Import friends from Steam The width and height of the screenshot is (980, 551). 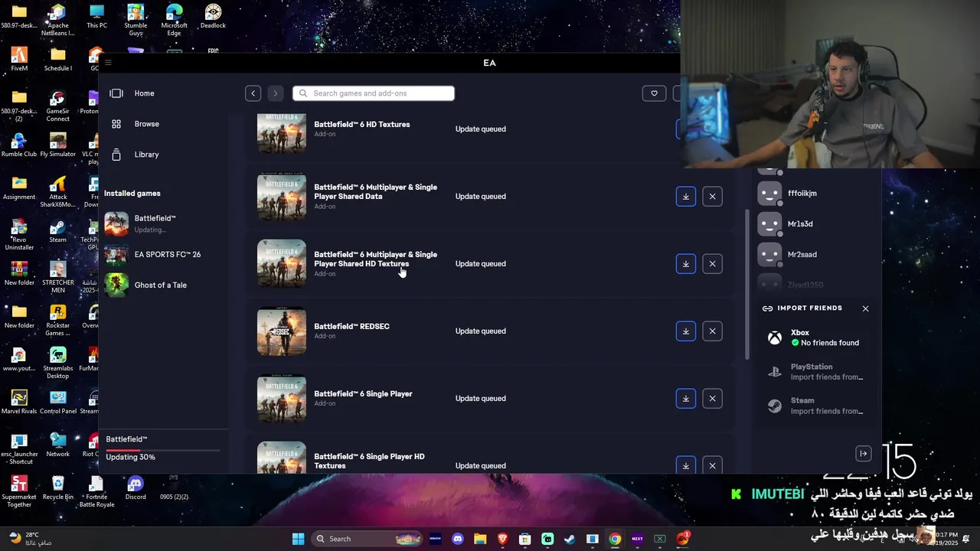pos(816,406)
